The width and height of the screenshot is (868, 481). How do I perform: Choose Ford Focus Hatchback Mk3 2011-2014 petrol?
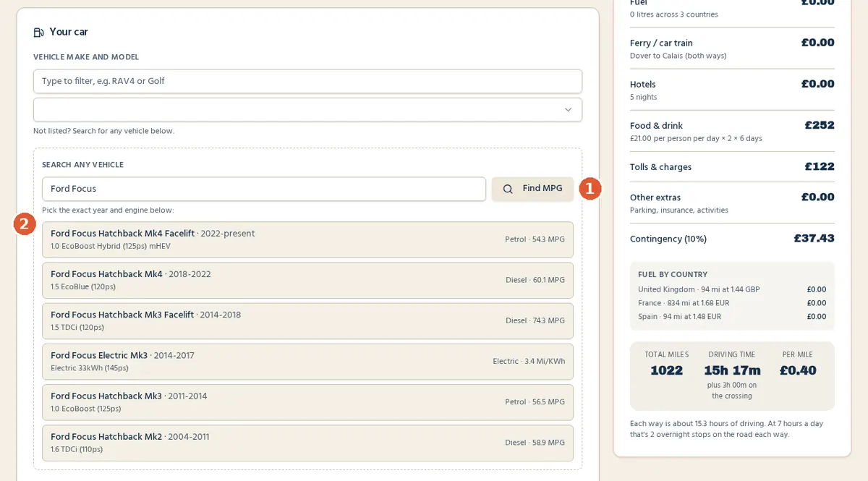(x=307, y=402)
